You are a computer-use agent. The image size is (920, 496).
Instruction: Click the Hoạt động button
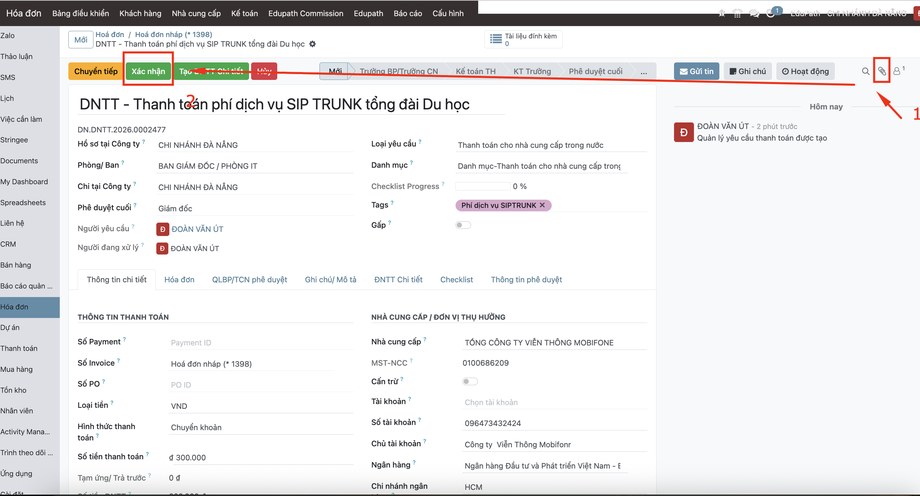coord(805,72)
